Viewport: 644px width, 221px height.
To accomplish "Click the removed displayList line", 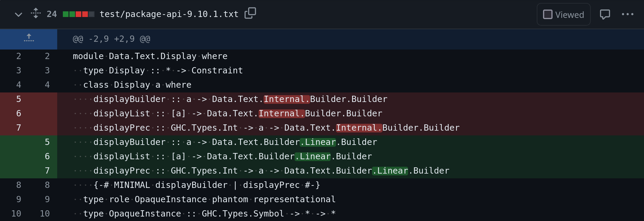I will [x=351, y=114].
